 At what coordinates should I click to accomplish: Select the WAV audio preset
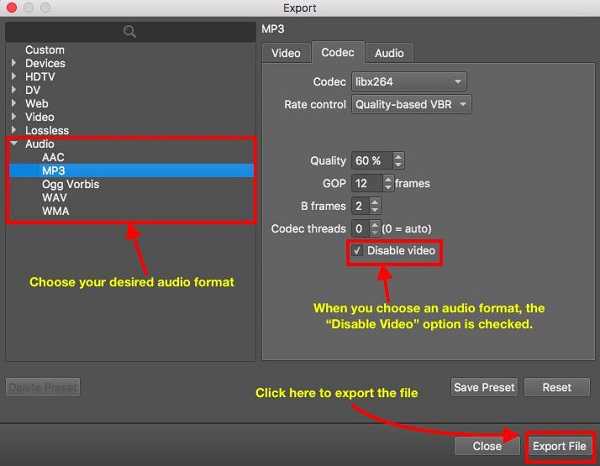coord(54,198)
